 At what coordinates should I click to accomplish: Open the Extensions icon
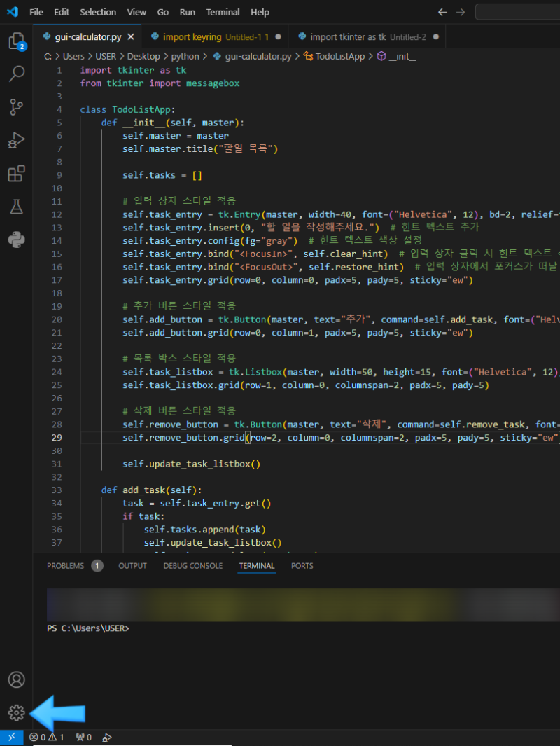[17, 173]
